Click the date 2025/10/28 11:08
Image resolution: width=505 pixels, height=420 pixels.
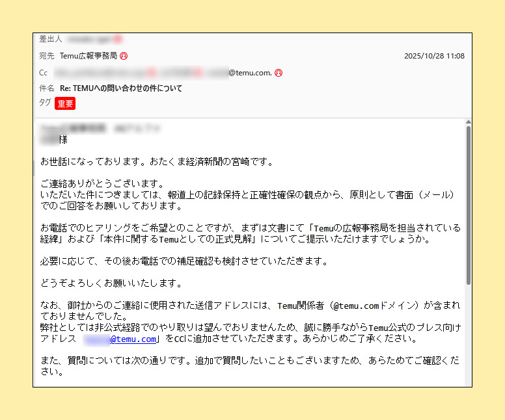point(434,57)
